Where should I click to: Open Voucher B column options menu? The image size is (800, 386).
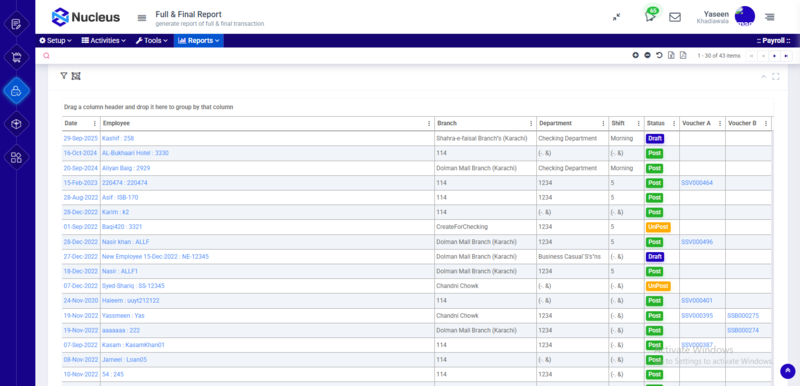[x=766, y=123]
